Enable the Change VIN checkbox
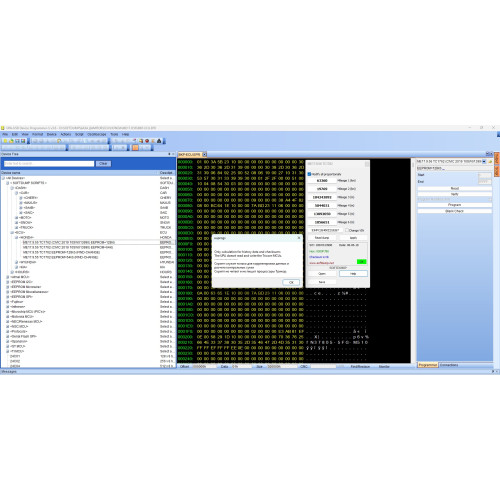The width and height of the screenshot is (500, 500). point(347,230)
